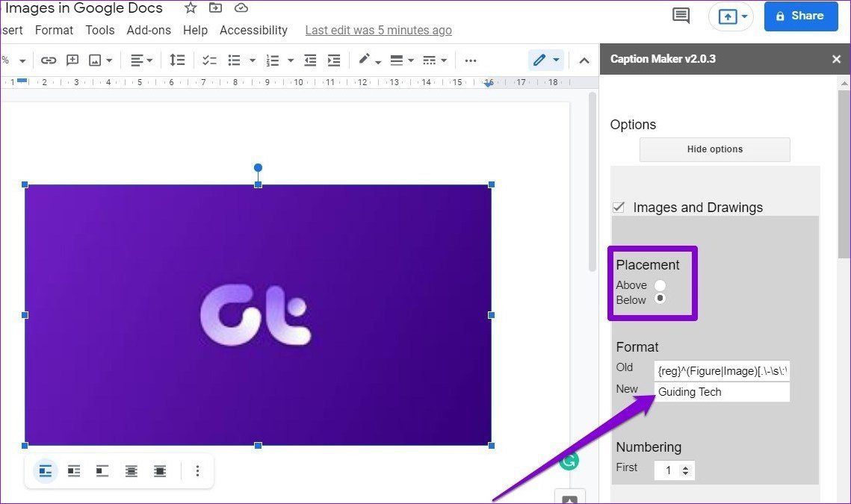
Task: Click the image rotation handle
Action: tap(258, 168)
